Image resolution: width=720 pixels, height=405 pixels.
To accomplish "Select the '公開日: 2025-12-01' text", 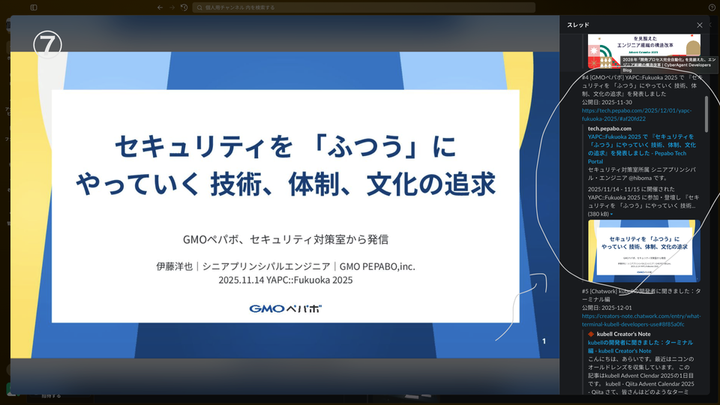I will [x=607, y=308].
